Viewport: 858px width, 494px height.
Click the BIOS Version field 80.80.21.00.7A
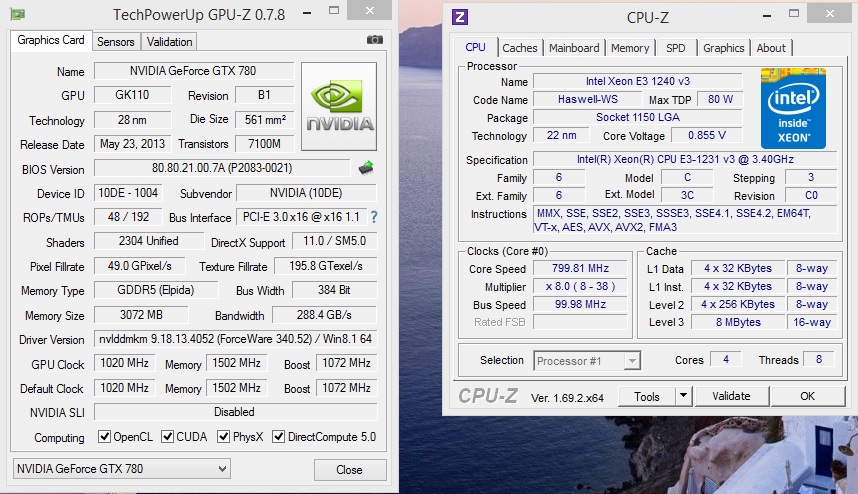[x=222, y=168]
